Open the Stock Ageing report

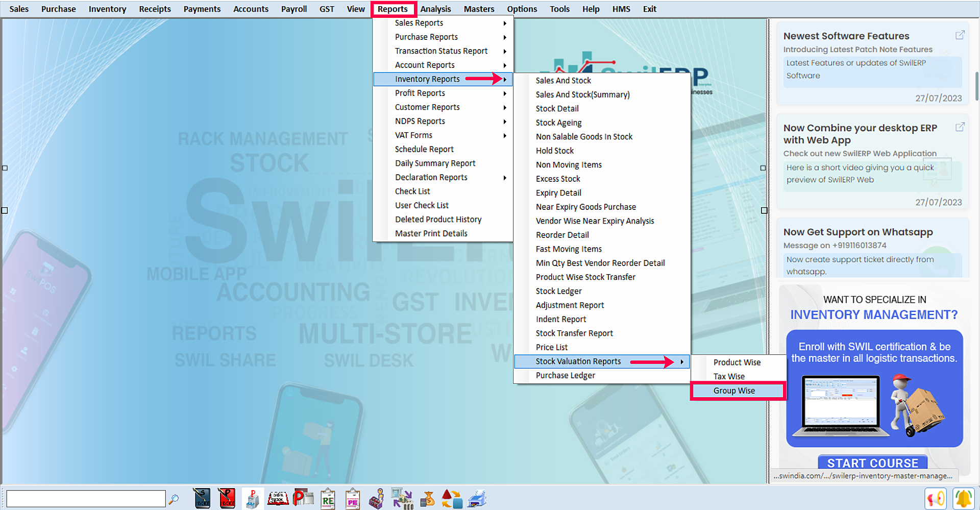(x=602, y=123)
